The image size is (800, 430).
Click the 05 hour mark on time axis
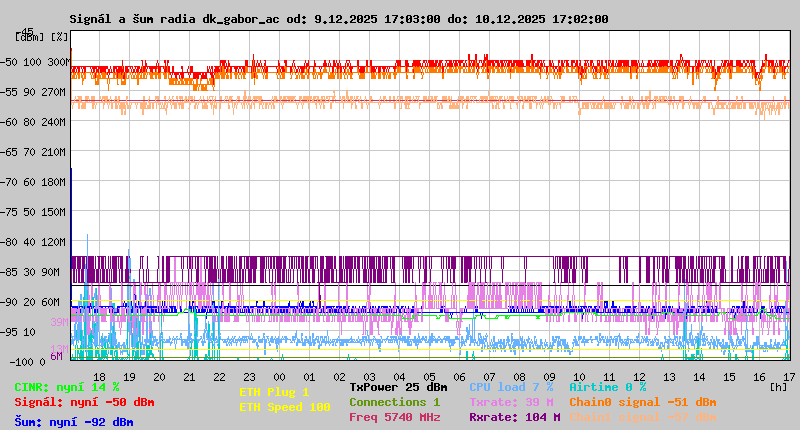[x=429, y=376]
